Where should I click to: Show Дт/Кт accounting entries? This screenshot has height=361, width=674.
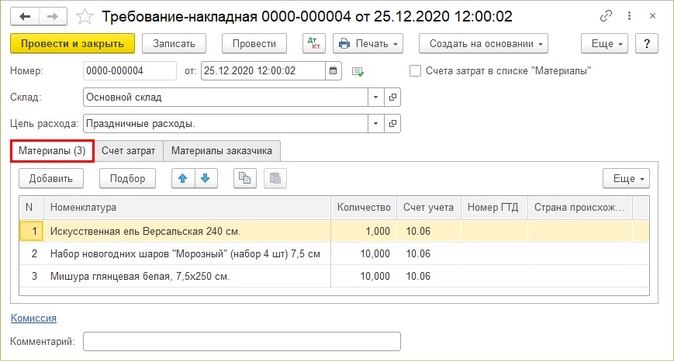click(314, 44)
